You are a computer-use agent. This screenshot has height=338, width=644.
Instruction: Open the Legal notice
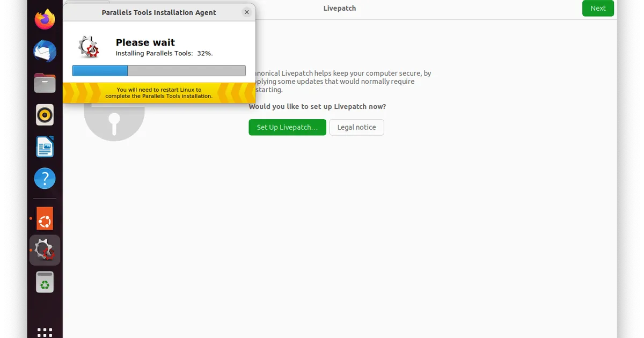coord(356,127)
